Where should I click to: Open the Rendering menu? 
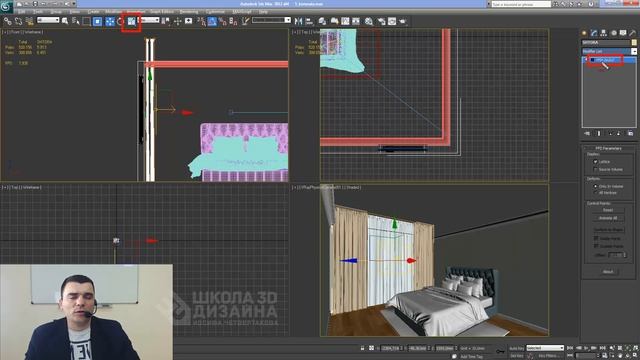tap(189, 11)
